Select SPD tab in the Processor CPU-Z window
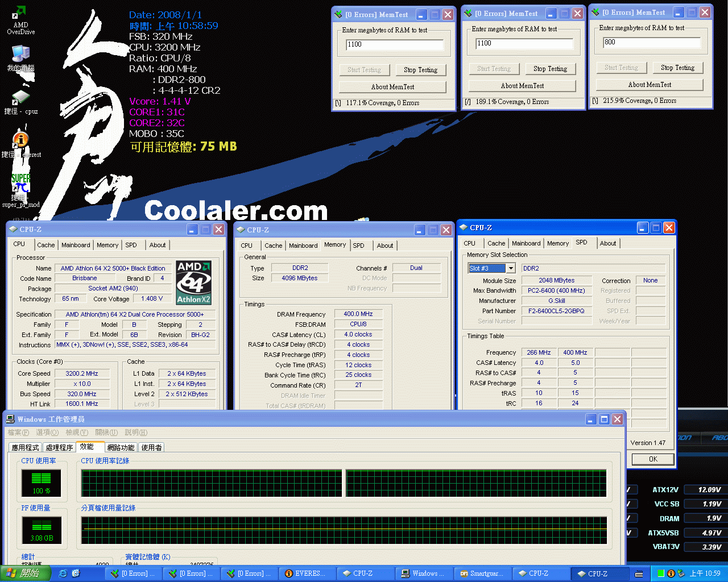This screenshot has width=728, height=582. (x=131, y=245)
